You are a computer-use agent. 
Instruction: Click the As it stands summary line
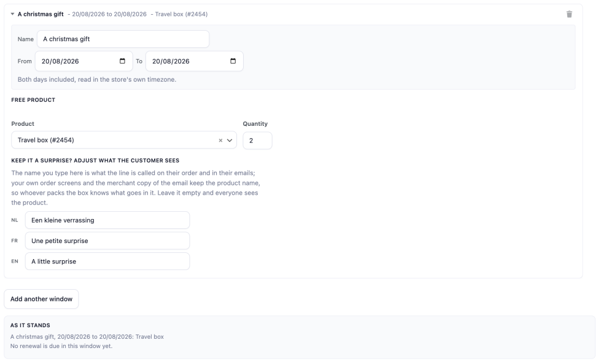[87, 337]
